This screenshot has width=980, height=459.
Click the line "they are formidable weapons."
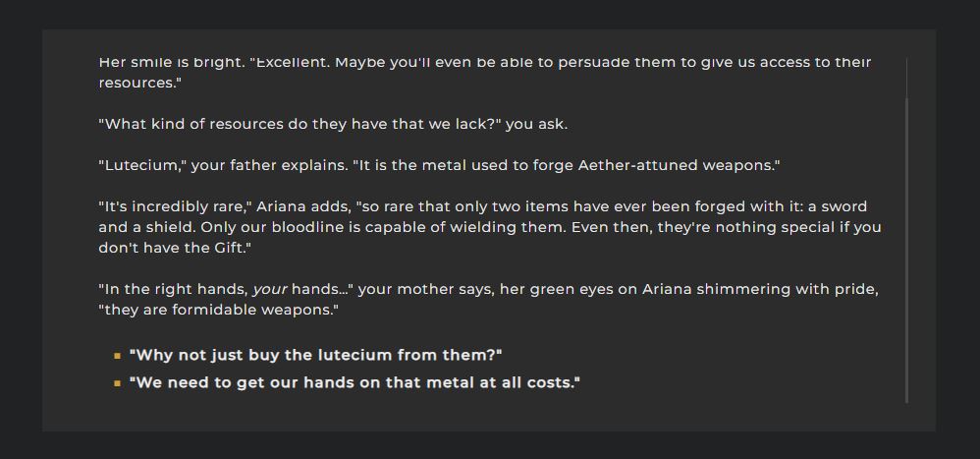point(219,311)
